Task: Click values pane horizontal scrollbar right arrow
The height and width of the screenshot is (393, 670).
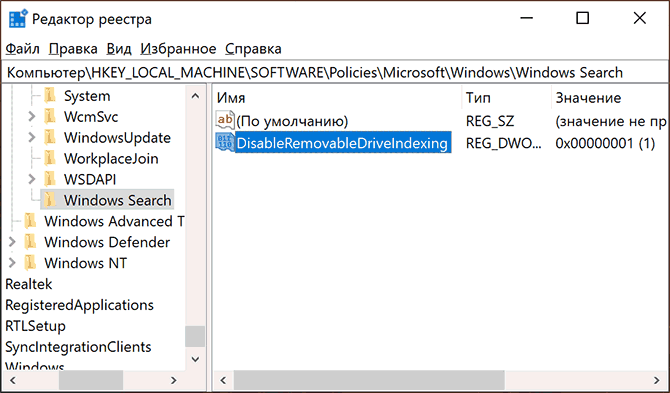Action: 657,380
